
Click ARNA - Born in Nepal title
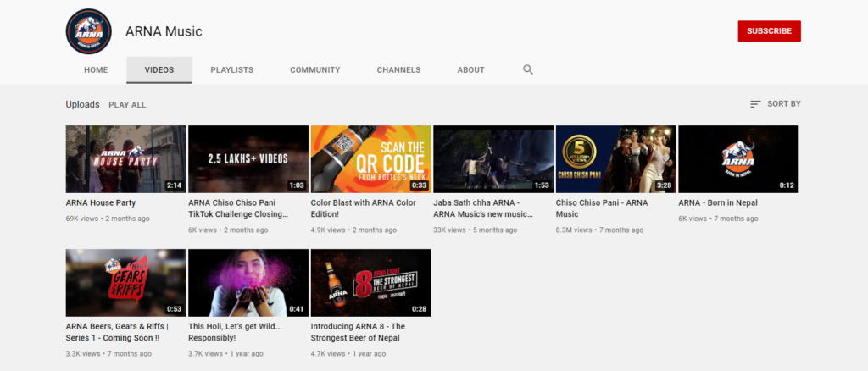coord(718,203)
